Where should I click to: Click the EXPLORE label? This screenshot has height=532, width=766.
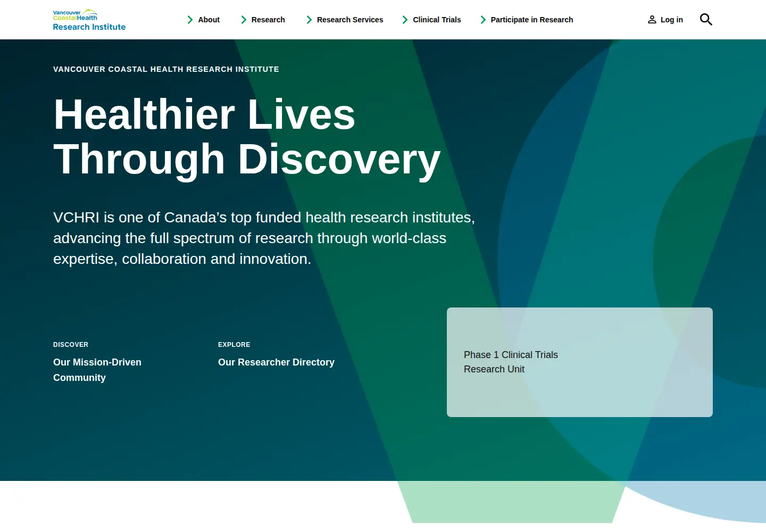tap(234, 345)
